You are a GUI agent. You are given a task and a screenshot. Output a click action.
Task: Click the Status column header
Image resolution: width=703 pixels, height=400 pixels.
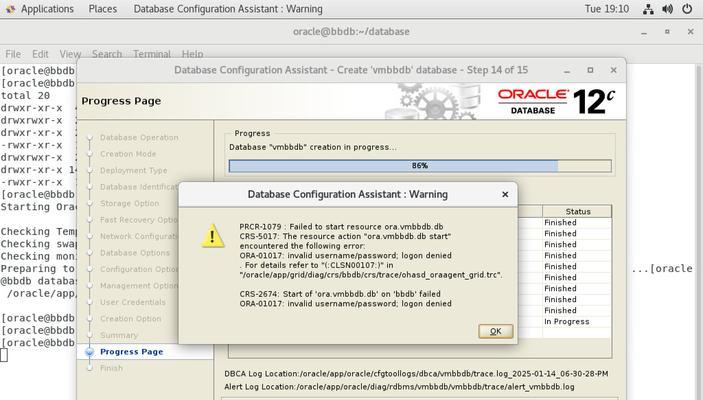[577, 211]
